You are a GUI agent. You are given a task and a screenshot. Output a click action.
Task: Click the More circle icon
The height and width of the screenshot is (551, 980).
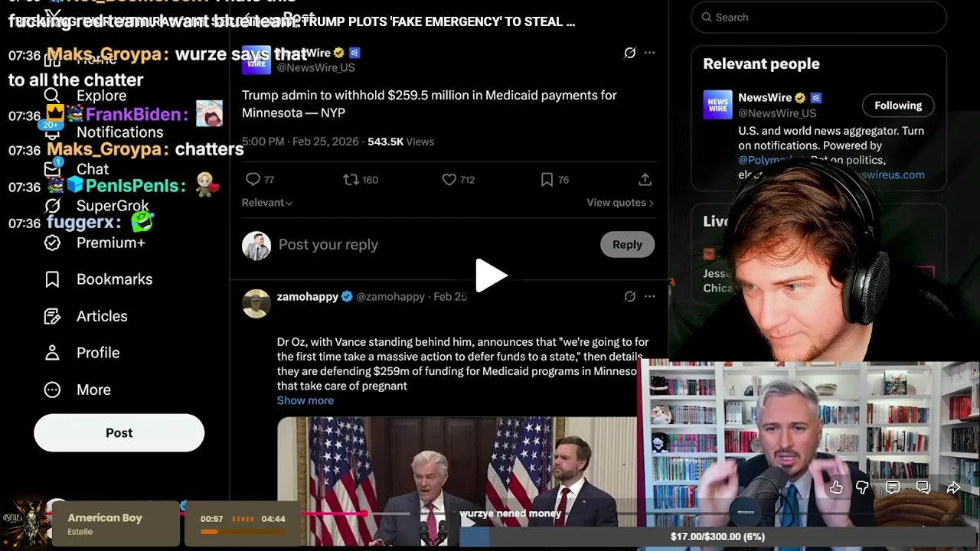[52, 390]
